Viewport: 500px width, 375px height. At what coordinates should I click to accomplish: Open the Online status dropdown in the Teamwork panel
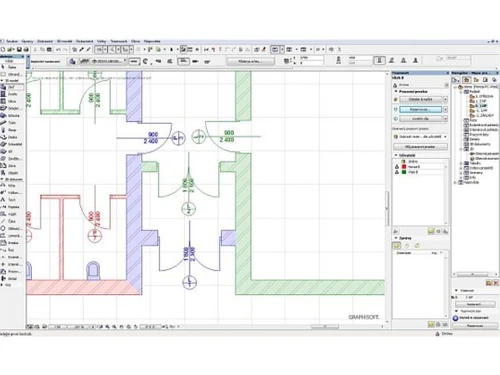(x=446, y=85)
